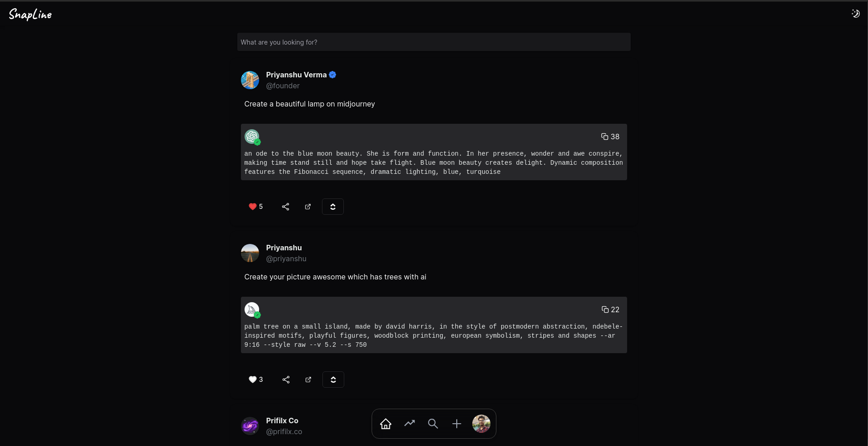Copy the palm tree prompt
Viewport: 868px width, 446px height.
(x=610, y=309)
